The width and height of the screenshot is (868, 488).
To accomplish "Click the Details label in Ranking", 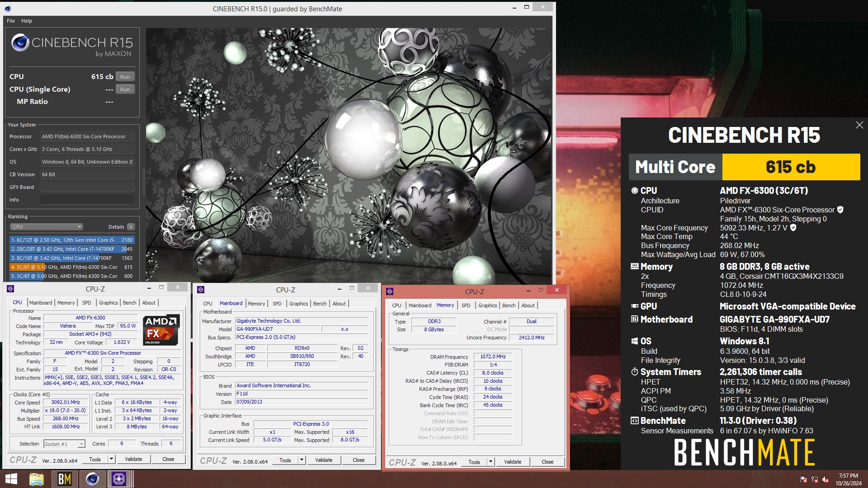I will (116, 227).
